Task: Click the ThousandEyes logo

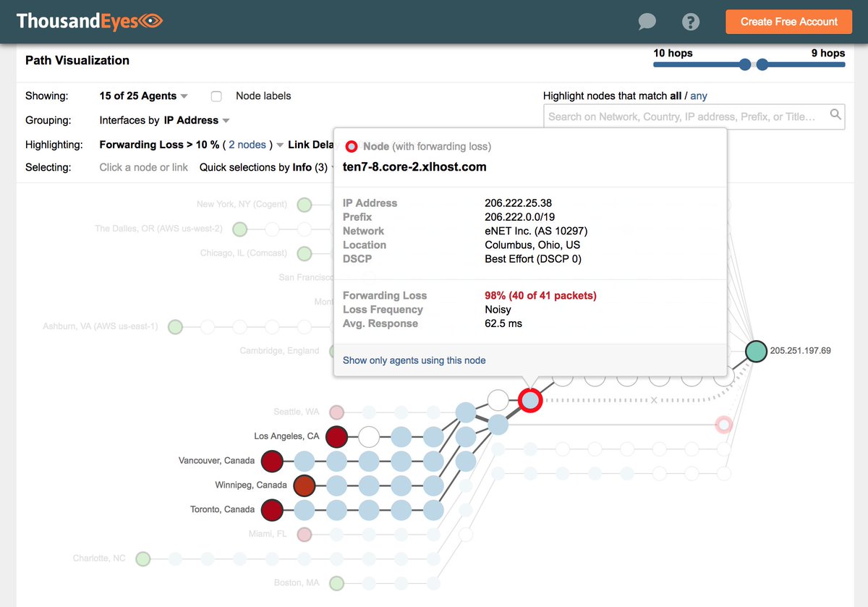Action: (x=90, y=21)
